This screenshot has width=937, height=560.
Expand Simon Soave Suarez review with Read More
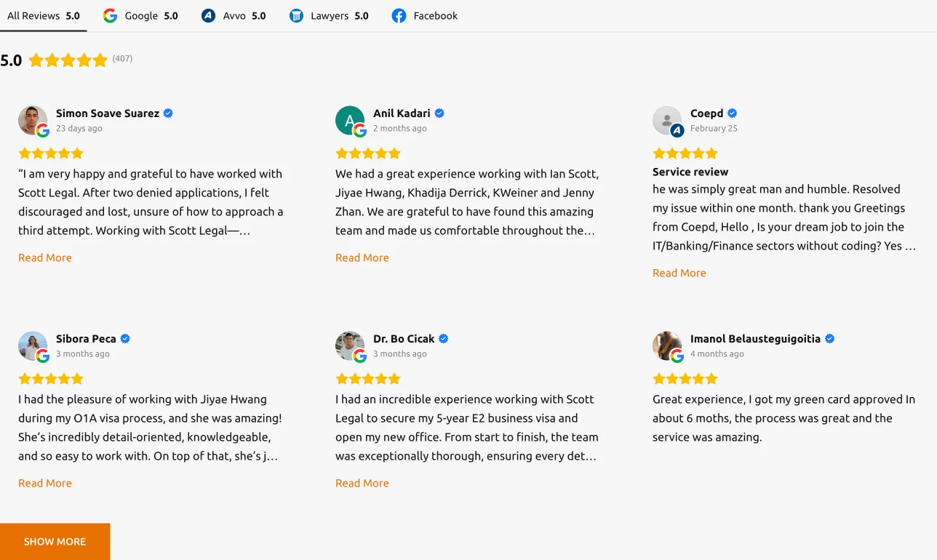[x=45, y=257]
